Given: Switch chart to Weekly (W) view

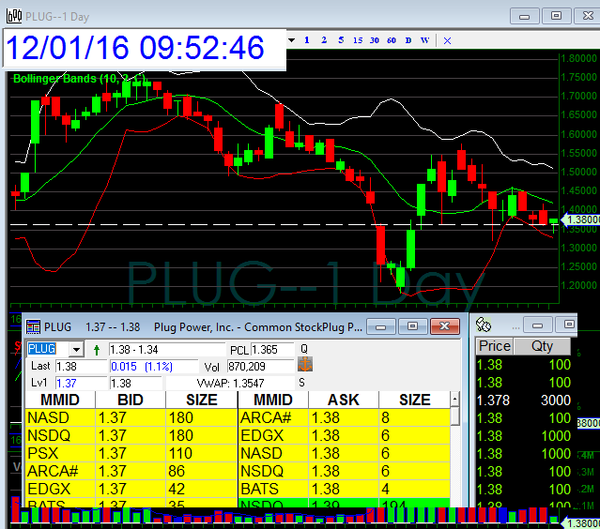Looking at the screenshot, I should click(425, 40).
